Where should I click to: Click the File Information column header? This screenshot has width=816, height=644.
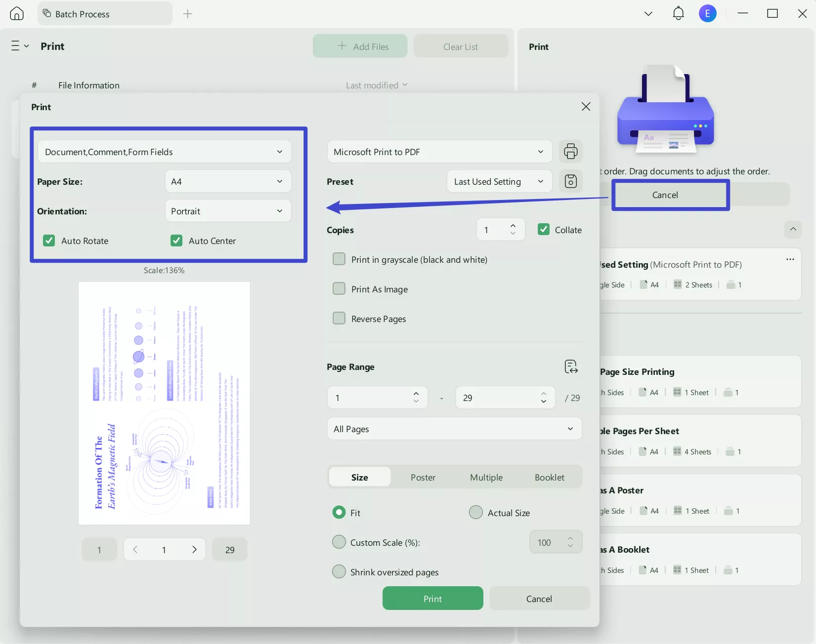(89, 85)
